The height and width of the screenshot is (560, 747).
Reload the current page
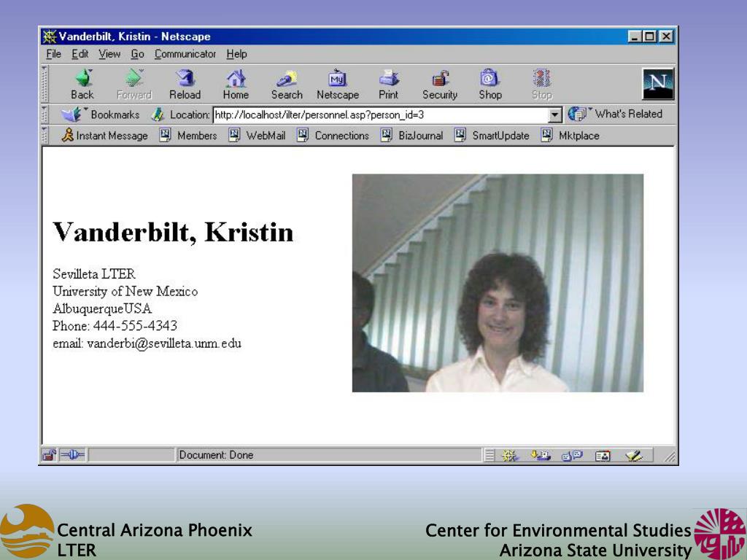click(185, 85)
